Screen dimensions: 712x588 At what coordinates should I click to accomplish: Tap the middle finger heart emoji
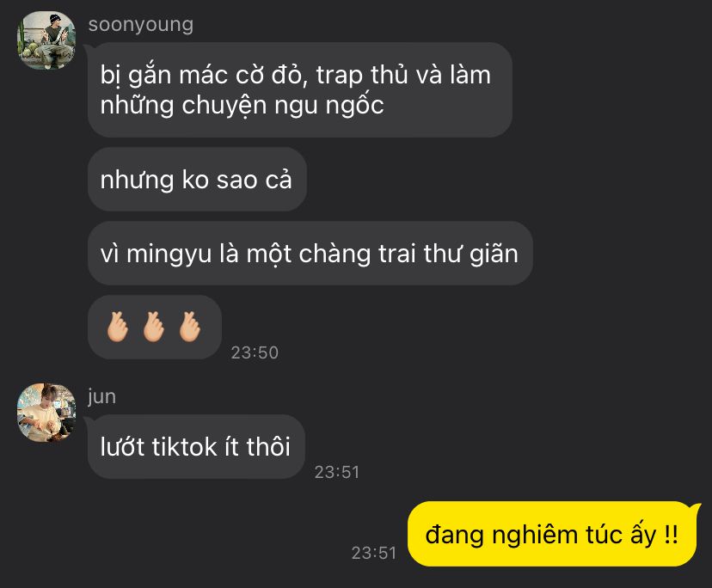point(154,327)
